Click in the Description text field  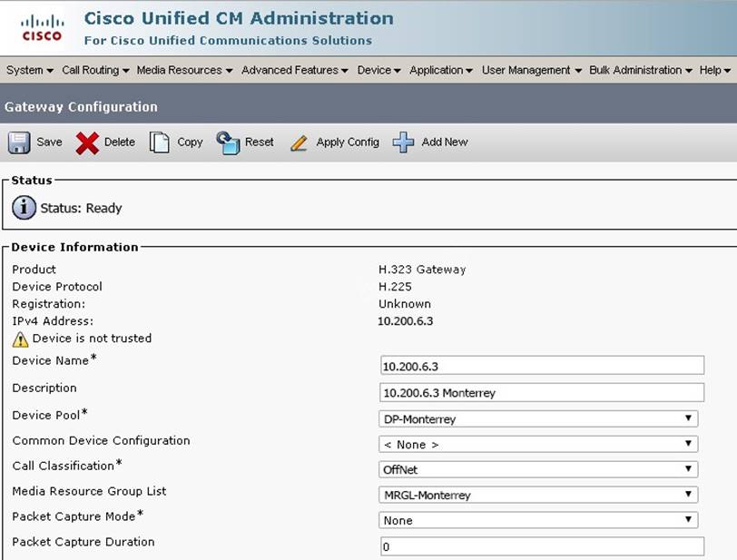tap(542, 392)
